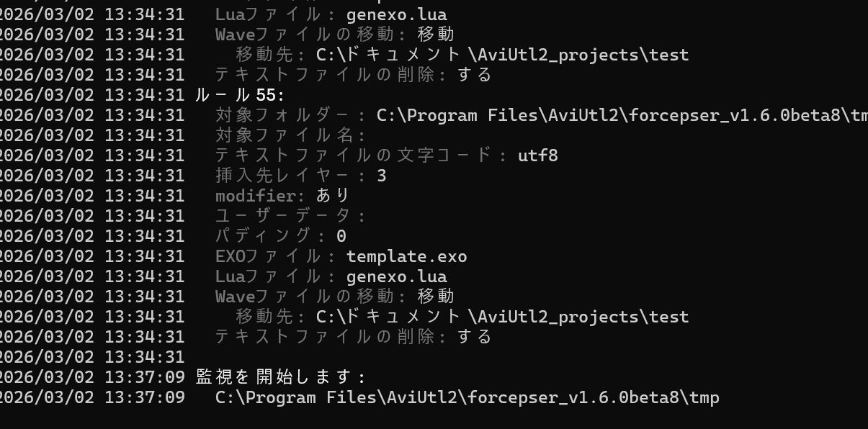Click the 対象フォルダー path under ルール55
The height and width of the screenshot is (429, 868).
621,115
